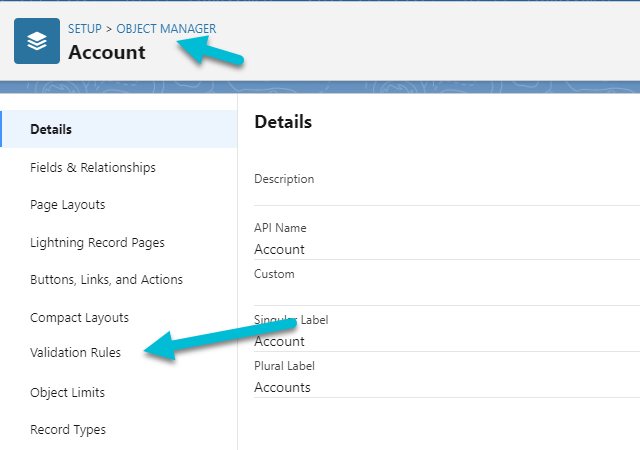The image size is (640, 450).
Task: Open Page Layouts section
Action: tap(67, 205)
